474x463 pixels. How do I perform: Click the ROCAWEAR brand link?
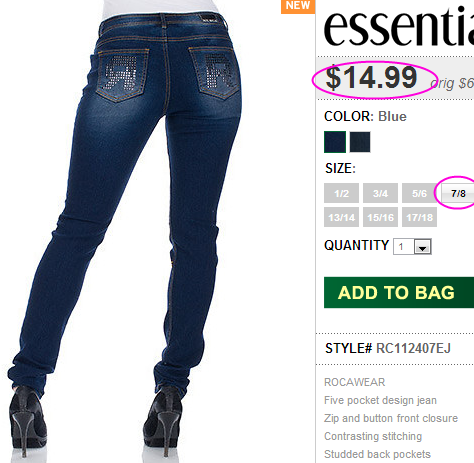click(355, 382)
